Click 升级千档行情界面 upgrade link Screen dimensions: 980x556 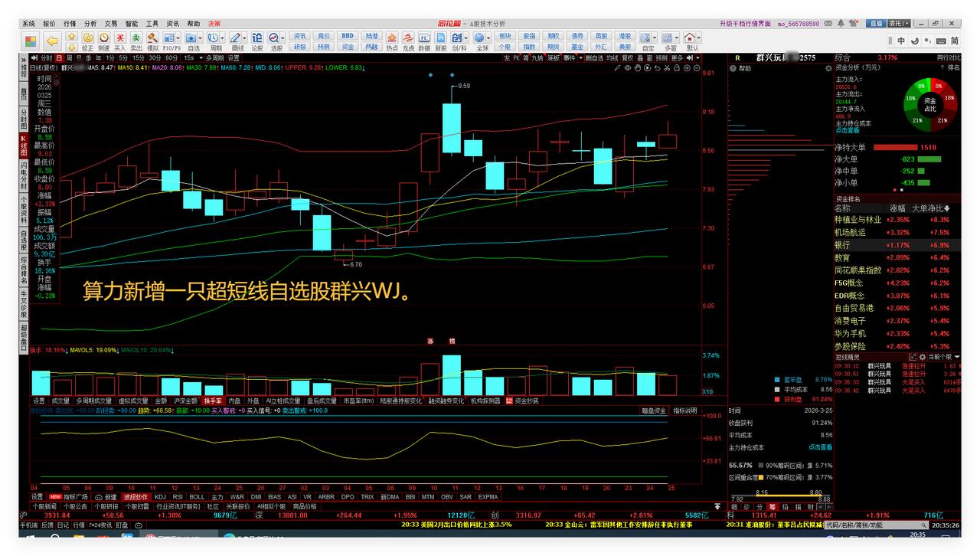[x=746, y=24]
